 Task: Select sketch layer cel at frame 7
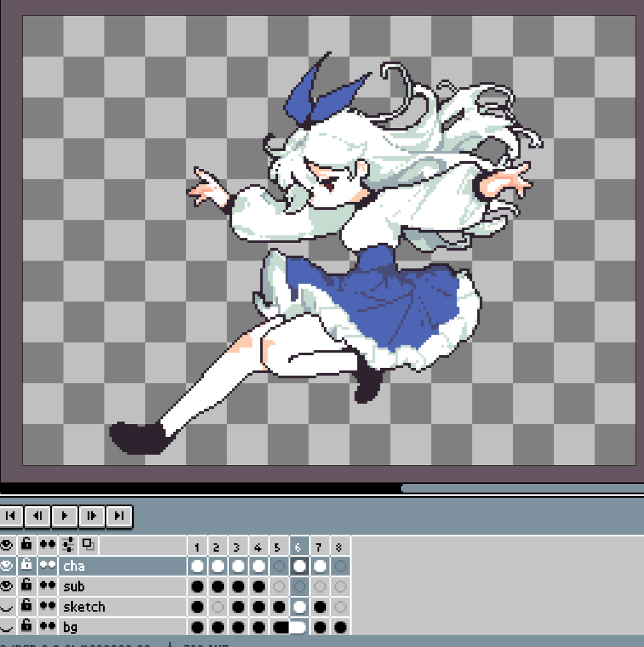[x=320, y=607]
